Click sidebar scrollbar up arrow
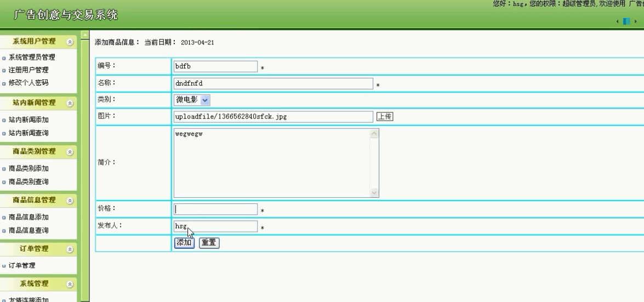 click(x=85, y=35)
